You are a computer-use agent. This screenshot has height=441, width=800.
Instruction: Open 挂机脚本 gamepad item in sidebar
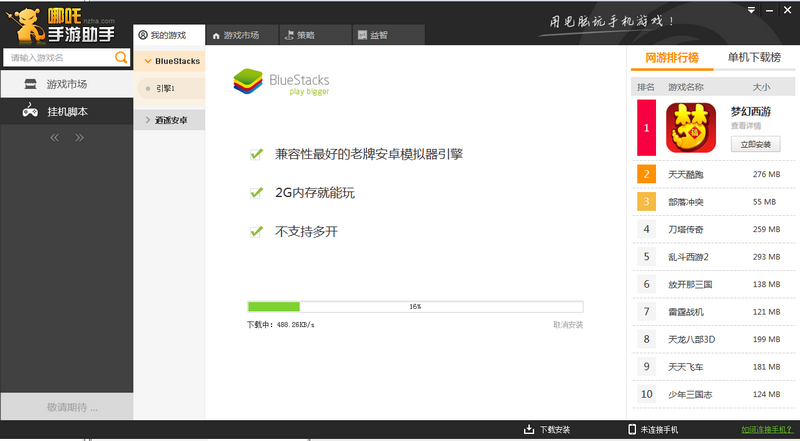(x=66, y=112)
